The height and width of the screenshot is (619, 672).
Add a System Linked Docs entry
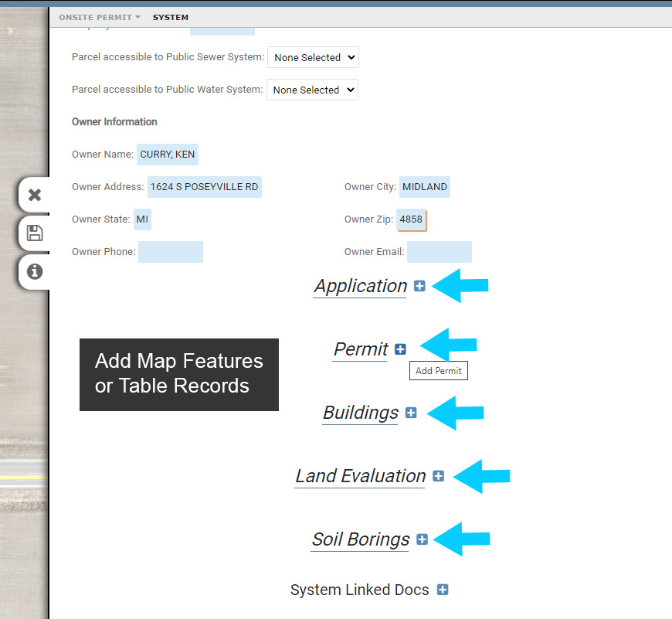(443, 590)
